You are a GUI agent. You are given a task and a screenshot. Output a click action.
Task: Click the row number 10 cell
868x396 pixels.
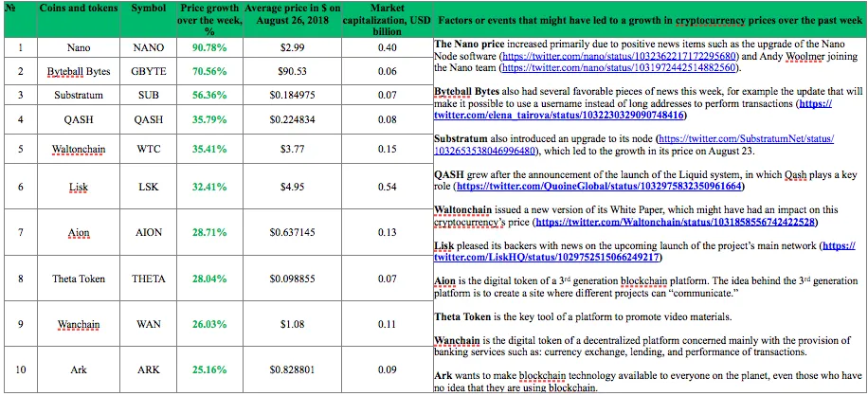click(21, 369)
